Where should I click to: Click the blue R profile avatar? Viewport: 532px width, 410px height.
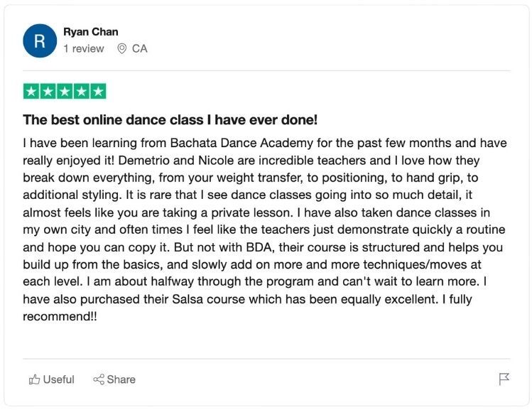click(40, 41)
